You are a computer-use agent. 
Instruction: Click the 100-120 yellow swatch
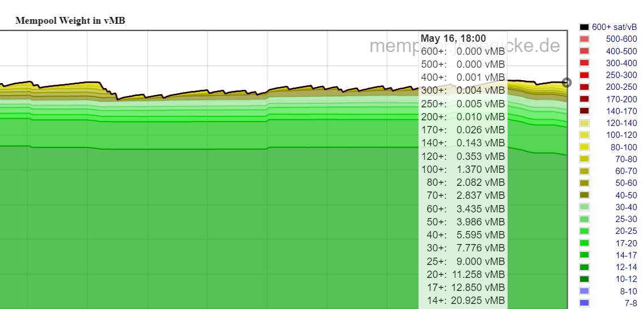[x=584, y=135]
